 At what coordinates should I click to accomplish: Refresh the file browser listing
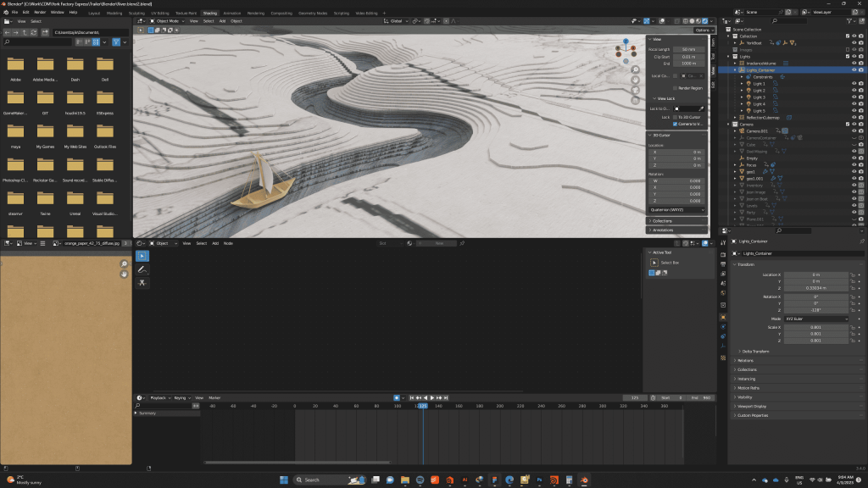pyautogui.click(x=33, y=33)
